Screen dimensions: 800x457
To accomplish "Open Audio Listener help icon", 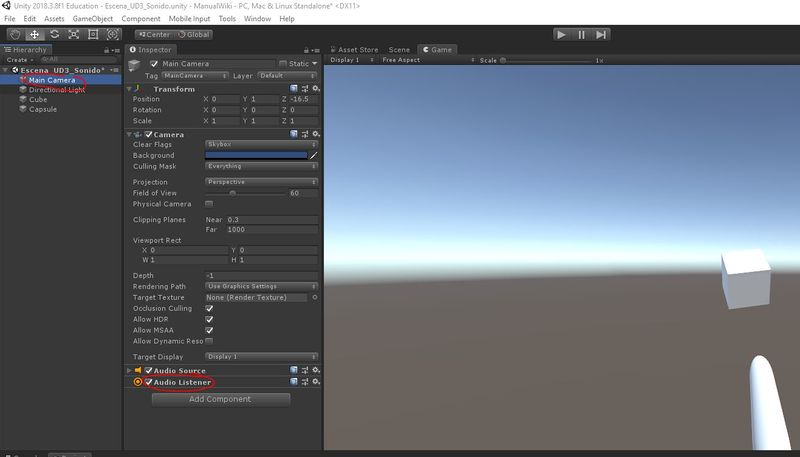I will 294,382.
